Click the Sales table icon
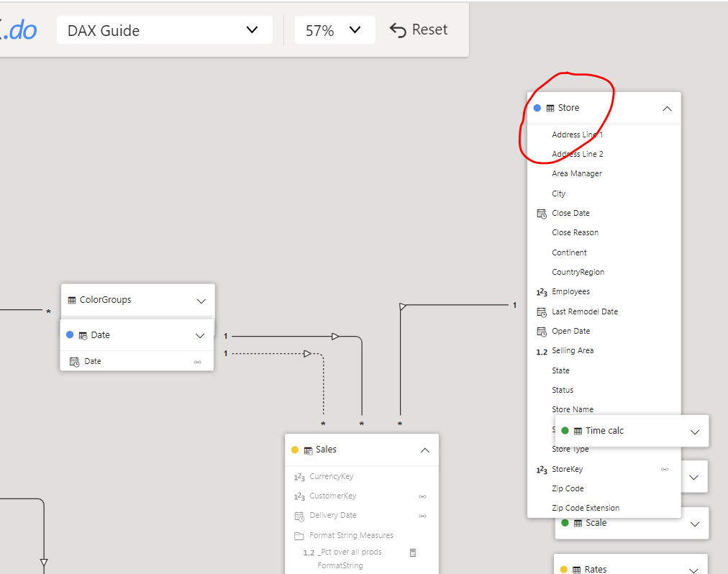Screen dimensions: 728x574 pyautogui.click(x=309, y=450)
